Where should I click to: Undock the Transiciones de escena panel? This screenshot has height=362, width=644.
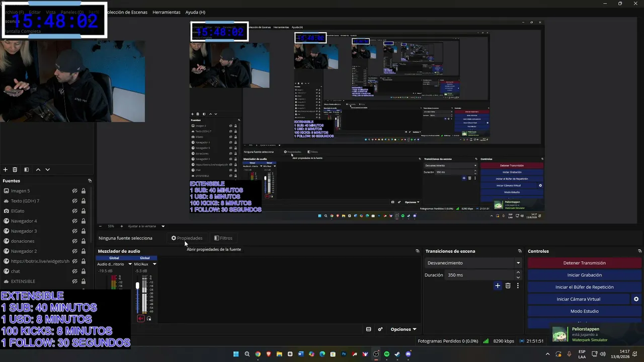tap(520, 251)
